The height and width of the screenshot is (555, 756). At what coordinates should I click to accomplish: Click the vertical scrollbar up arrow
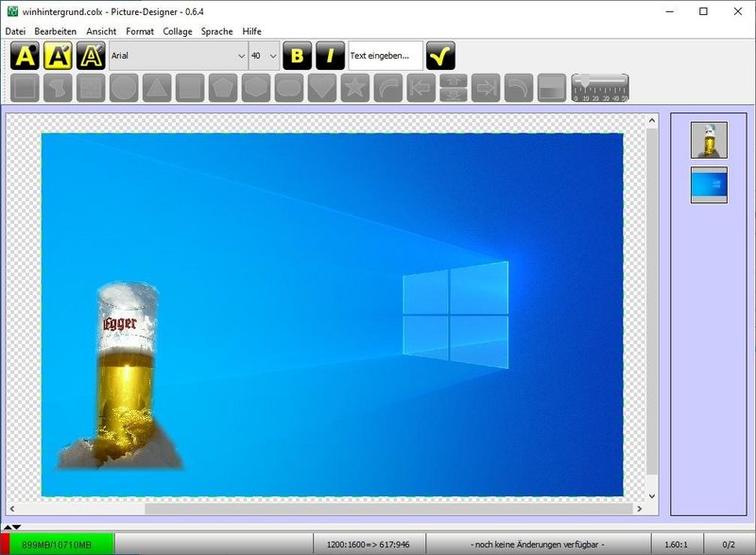[652, 120]
